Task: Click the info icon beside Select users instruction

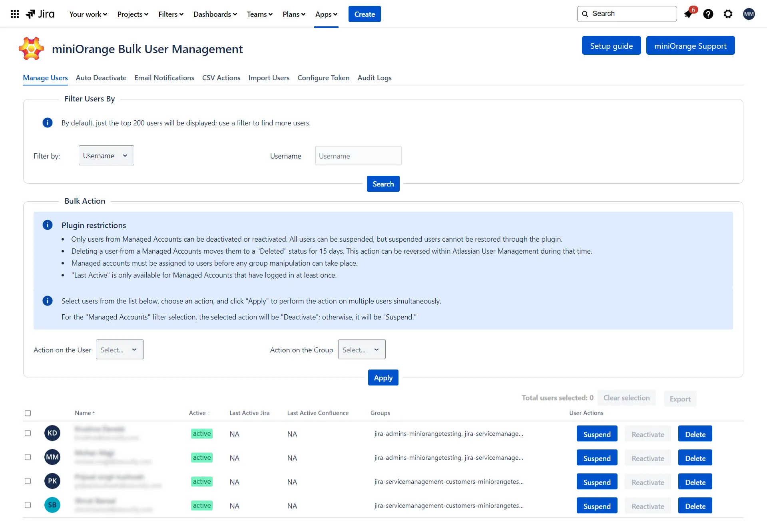Action: tap(48, 301)
